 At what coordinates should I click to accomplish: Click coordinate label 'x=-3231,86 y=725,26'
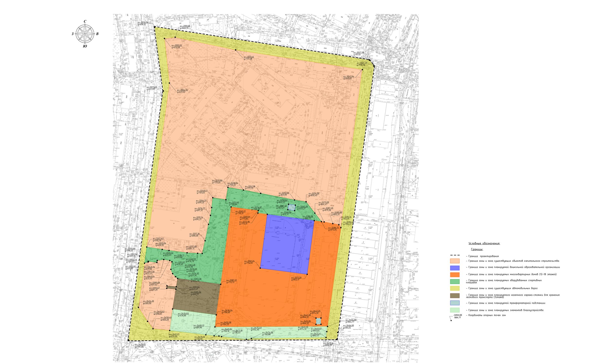click(x=217, y=181)
